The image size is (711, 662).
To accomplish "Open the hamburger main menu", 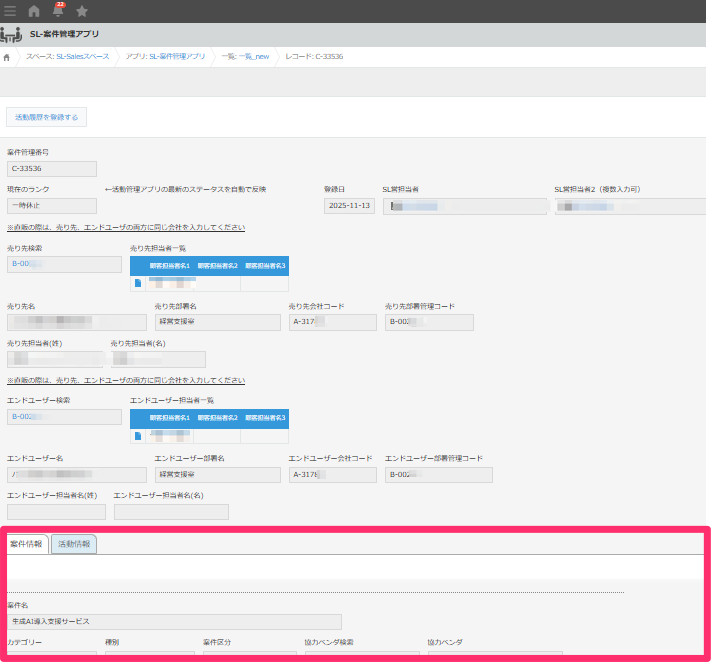I will (x=10, y=11).
